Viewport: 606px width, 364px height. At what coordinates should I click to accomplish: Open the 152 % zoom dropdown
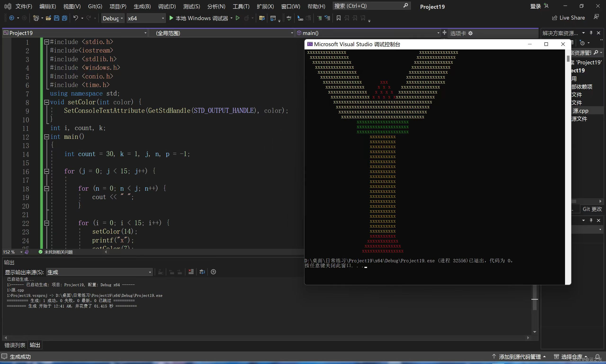(13, 252)
